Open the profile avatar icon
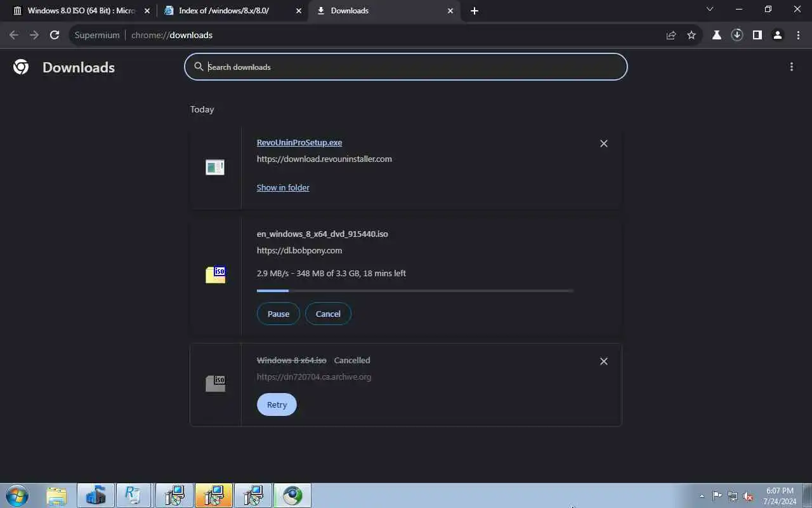Image resolution: width=812 pixels, height=508 pixels. (x=777, y=35)
